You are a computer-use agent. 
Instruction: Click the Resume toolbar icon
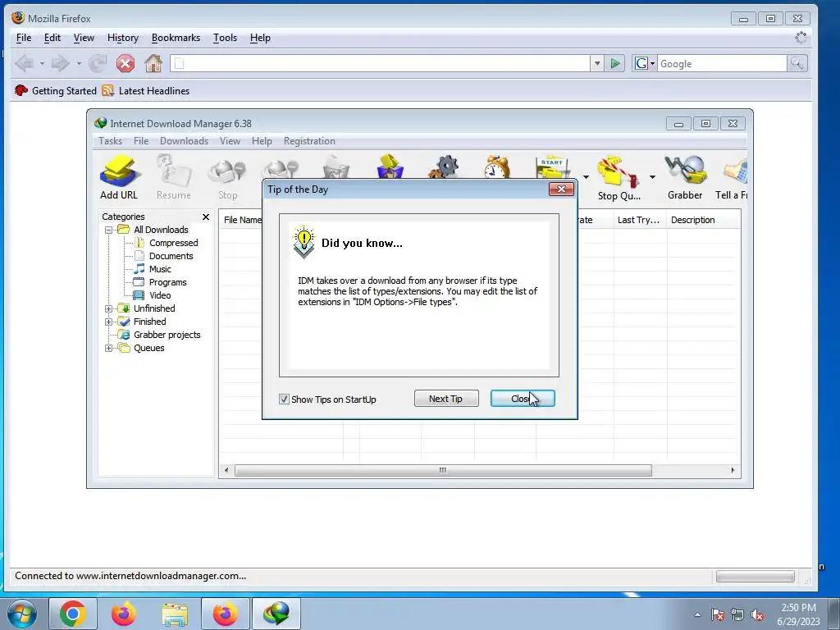[x=174, y=177]
